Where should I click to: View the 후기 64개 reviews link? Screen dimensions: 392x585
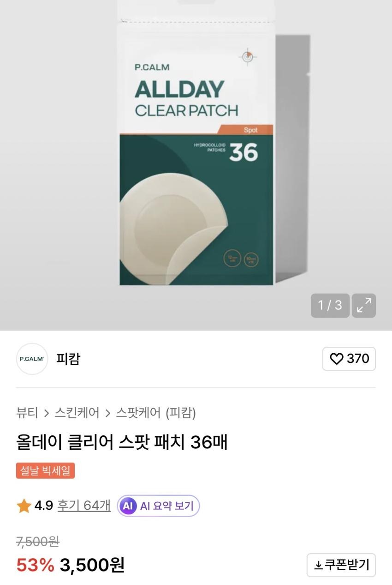pos(84,506)
